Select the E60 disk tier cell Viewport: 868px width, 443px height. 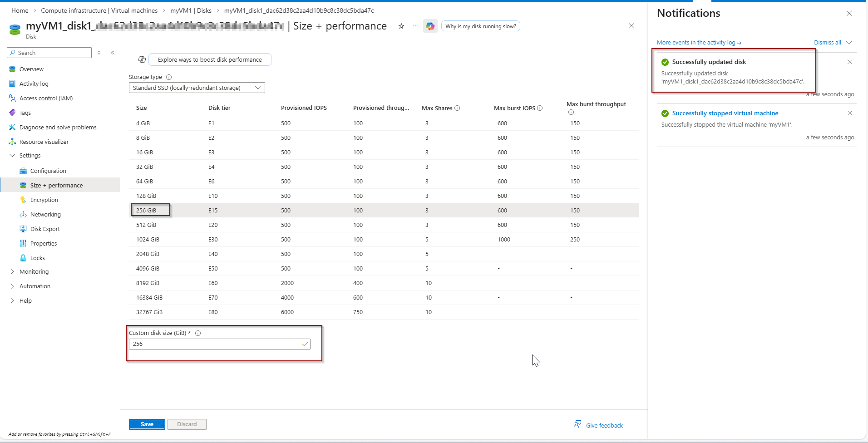(x=213, y=283)
